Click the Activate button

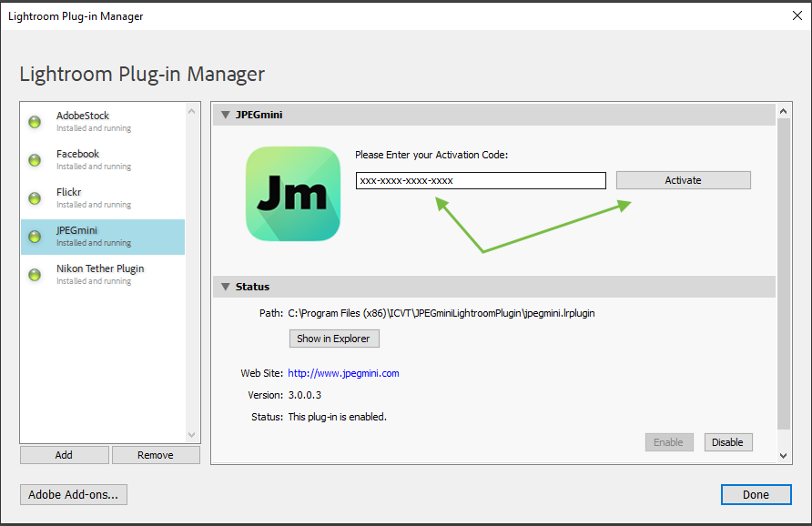[x=683, y=180]
